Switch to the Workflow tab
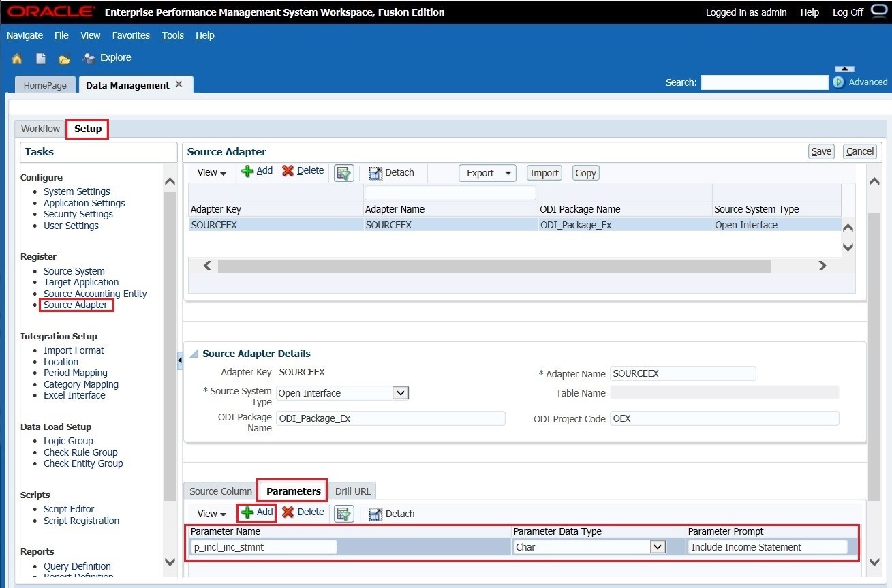 point(40,129)
